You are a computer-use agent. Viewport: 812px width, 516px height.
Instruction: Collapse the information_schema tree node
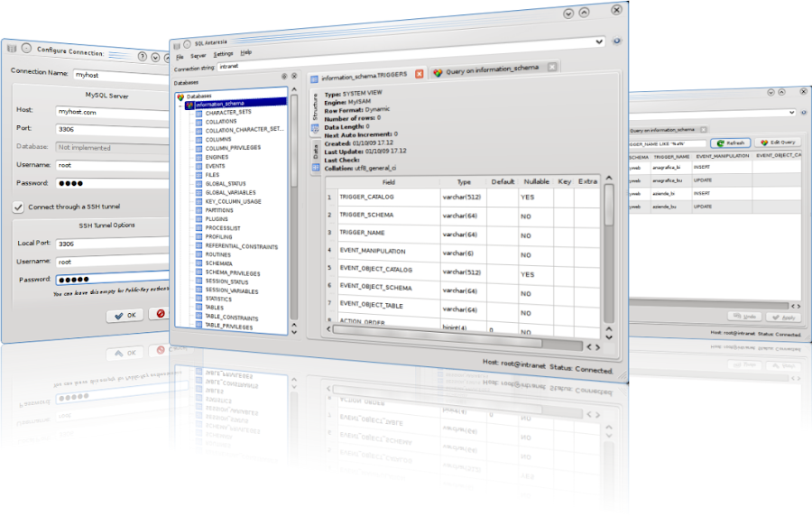[180, 106]
